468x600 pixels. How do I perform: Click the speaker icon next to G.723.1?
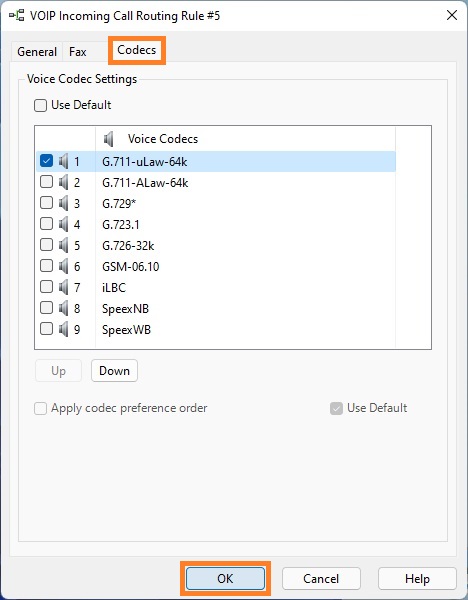[64, 224]
